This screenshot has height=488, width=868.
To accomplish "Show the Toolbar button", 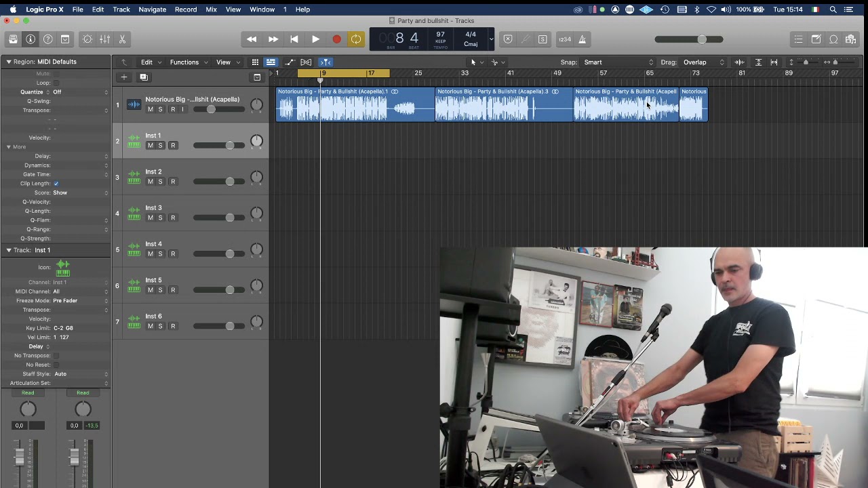I will [65, 39].
